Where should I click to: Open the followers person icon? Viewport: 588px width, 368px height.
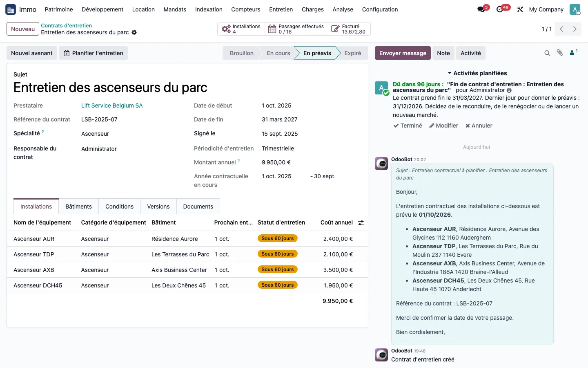[573, 53]
